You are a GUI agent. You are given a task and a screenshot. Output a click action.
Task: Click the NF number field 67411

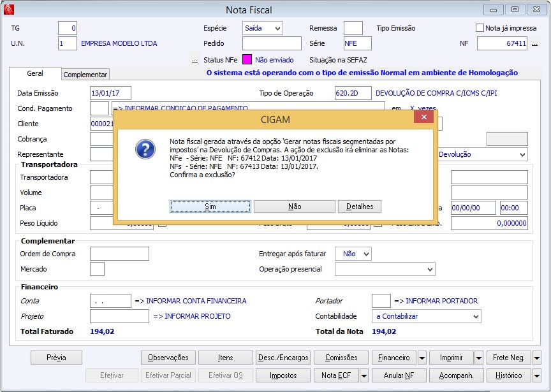pos(502,43)
